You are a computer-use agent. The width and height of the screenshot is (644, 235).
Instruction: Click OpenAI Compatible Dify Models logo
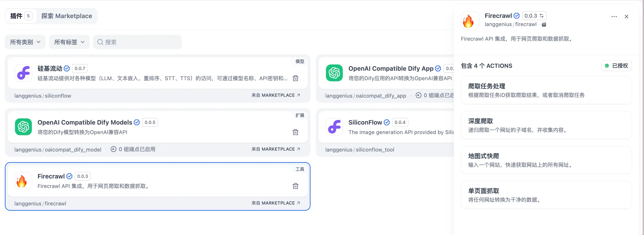coord(23,127)
